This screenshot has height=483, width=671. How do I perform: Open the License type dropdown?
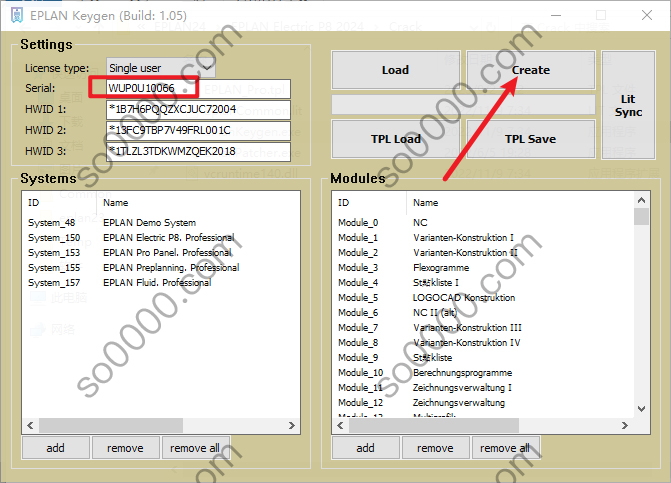[x=161, y=68]
